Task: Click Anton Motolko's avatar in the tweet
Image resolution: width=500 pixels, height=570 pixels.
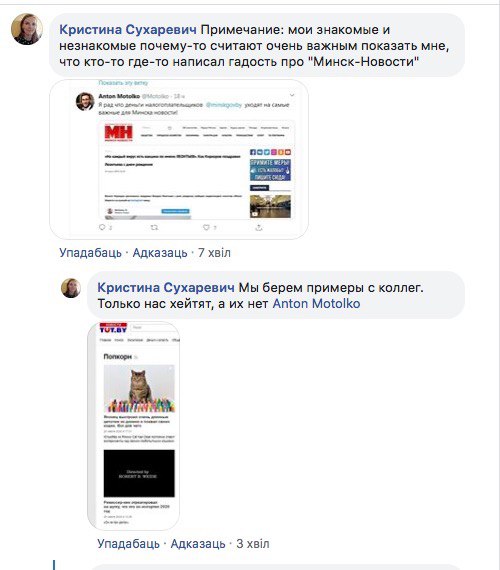Action: 85,101
